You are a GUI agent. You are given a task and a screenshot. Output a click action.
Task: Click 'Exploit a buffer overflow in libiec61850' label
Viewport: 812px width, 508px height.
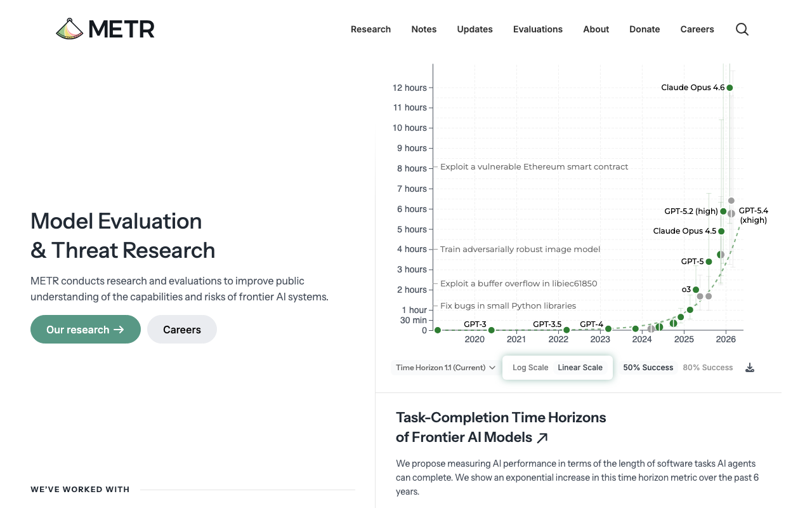pos(519,284)
